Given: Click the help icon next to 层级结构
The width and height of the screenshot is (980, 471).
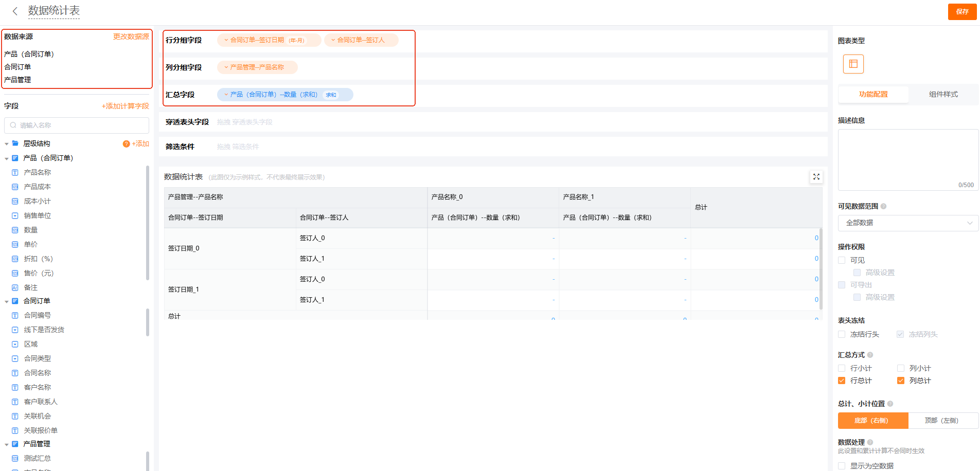Looking at the screenshot, I should coord(126,144).
